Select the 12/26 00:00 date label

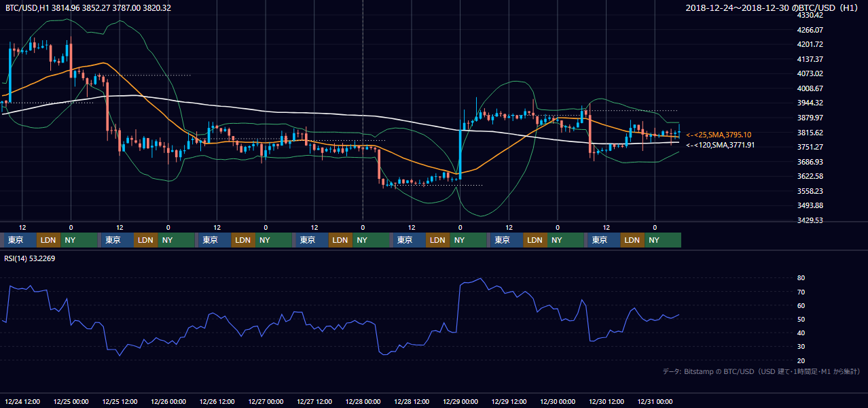point(168,402)
